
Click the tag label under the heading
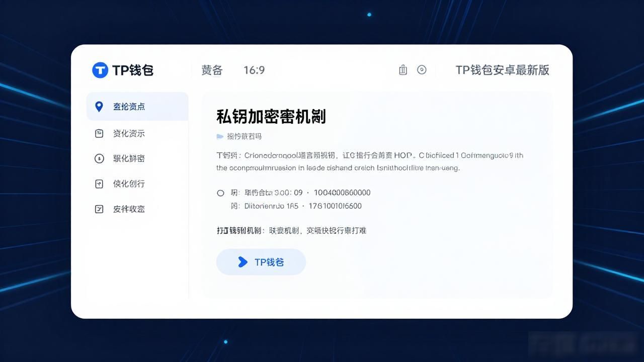point(244,136)
